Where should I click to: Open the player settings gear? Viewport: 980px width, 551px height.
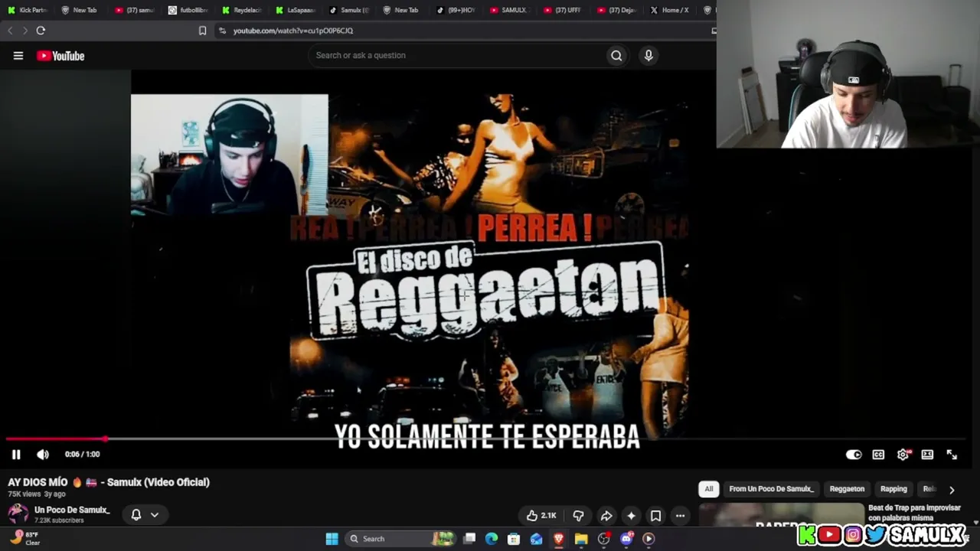click(x=903, y=455)
